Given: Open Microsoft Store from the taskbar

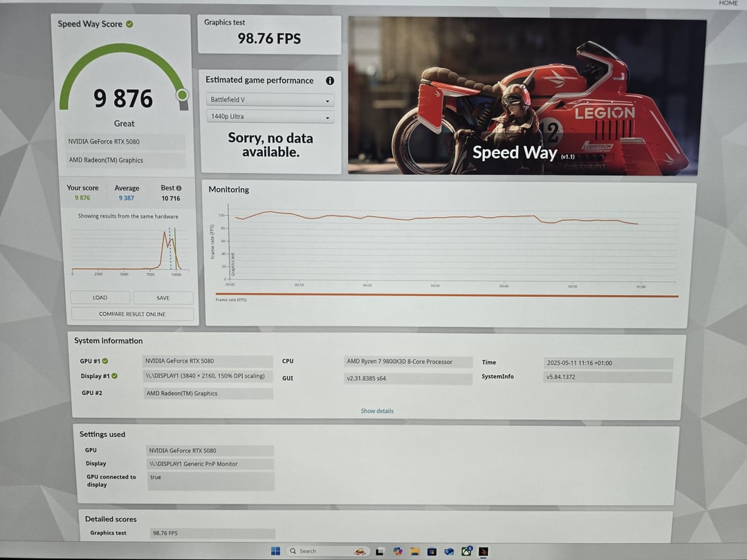Looking at the screenshot, I should point(432,552).
